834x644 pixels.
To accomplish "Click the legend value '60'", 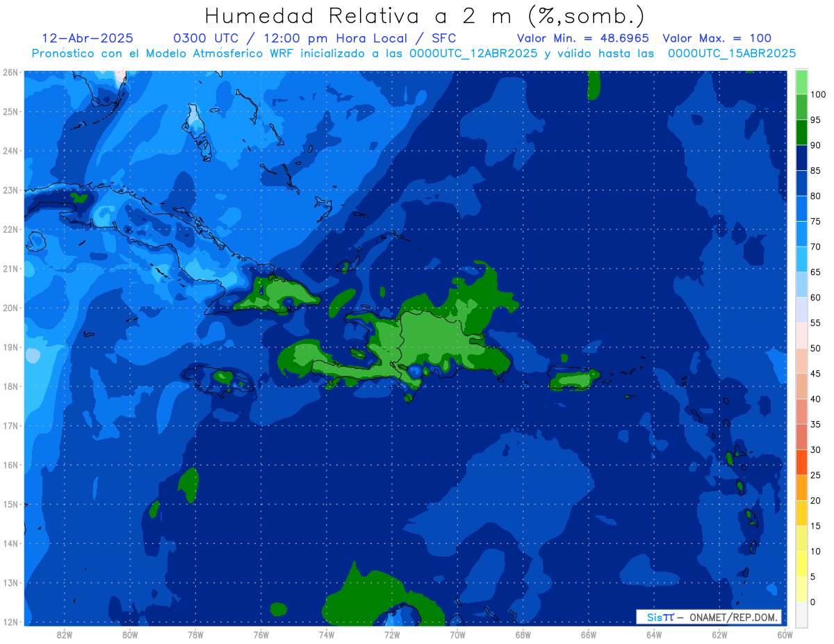I will point(815,297).
